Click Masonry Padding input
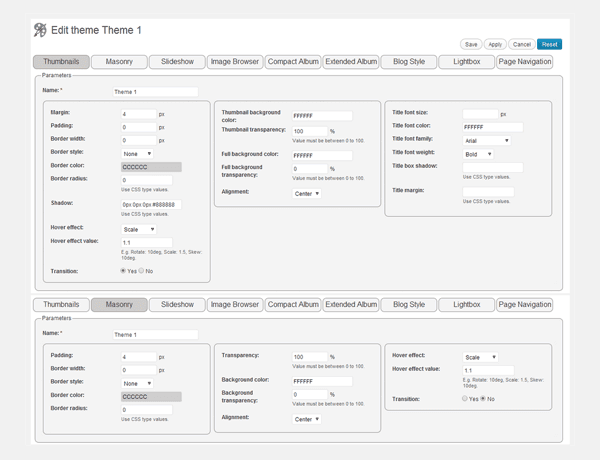Viewport: 600px width, 460px height. point(139,357)
